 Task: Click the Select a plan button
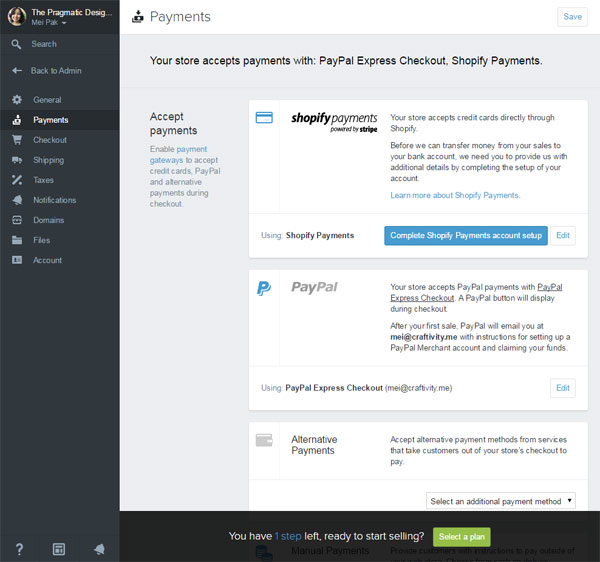click(x=461, y=537)
